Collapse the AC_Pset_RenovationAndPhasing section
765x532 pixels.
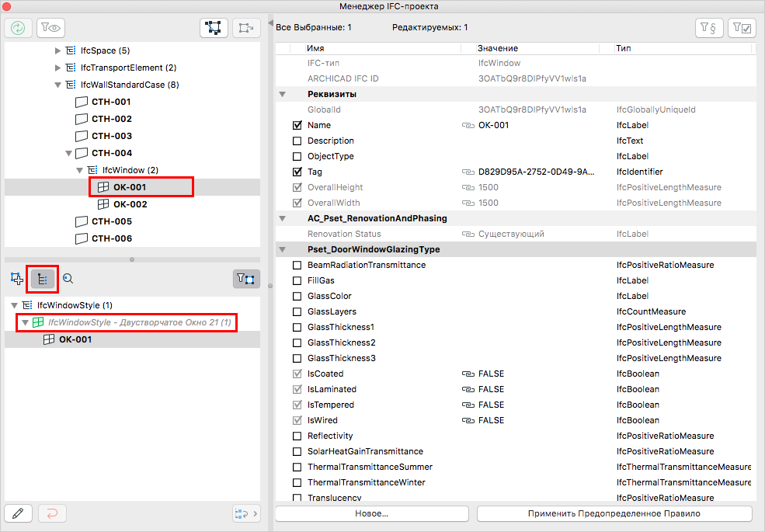pos(283,219)
